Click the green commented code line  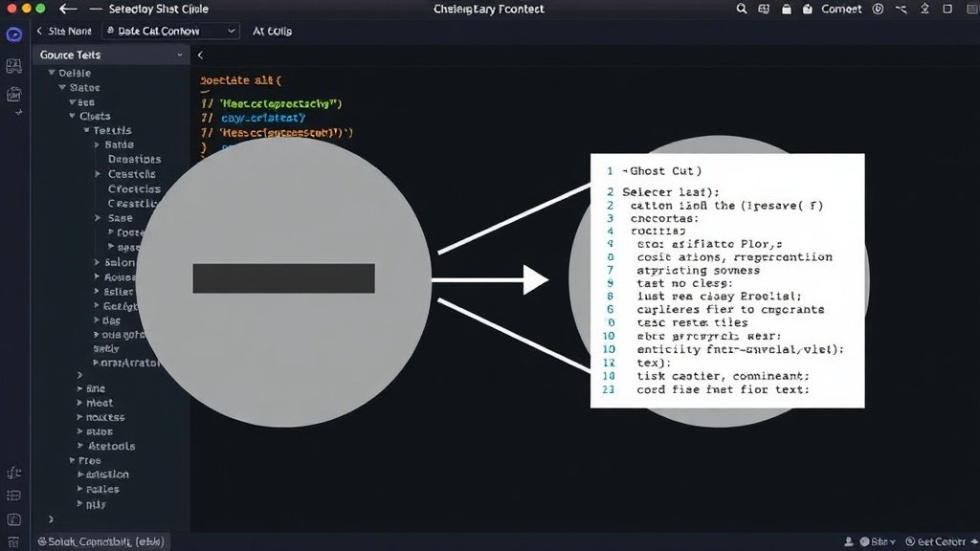[272, 103]
